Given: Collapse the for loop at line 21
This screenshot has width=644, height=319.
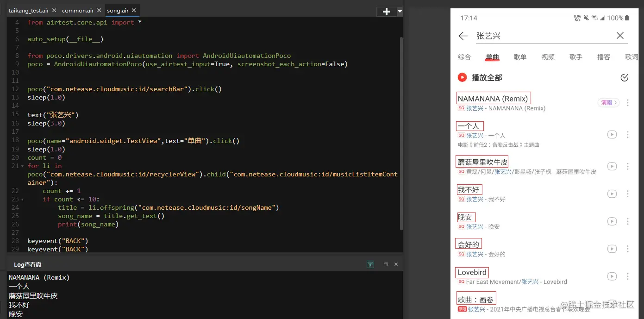Looking at the screenshot, I should [x=22, y=166].
